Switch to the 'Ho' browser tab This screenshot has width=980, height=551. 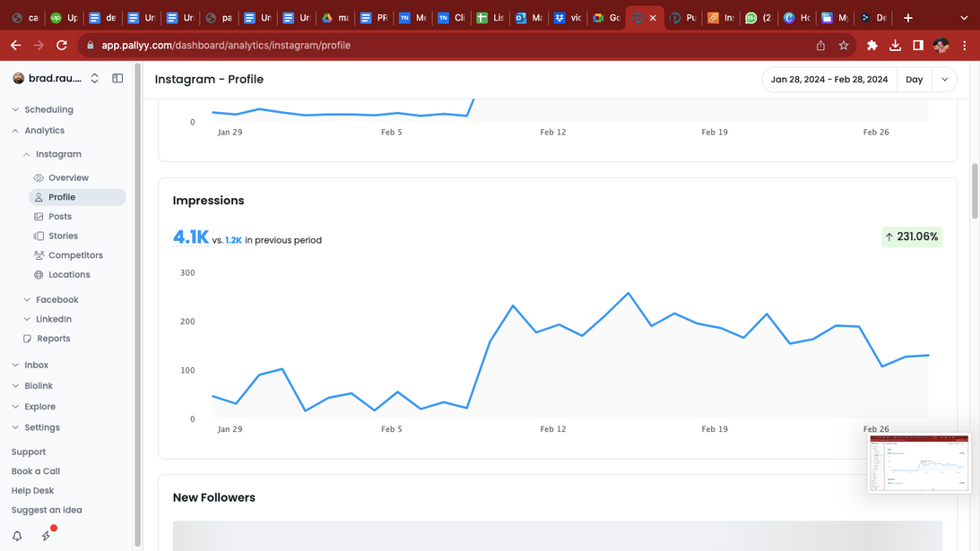click(x=797, y=18)
